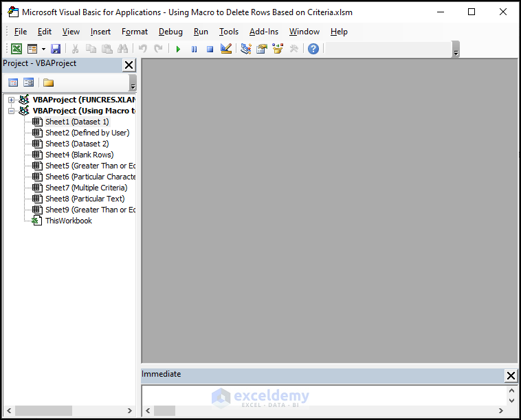521x420 pixels.
Task: Close the Immediate window
Action: coord(511,376)
